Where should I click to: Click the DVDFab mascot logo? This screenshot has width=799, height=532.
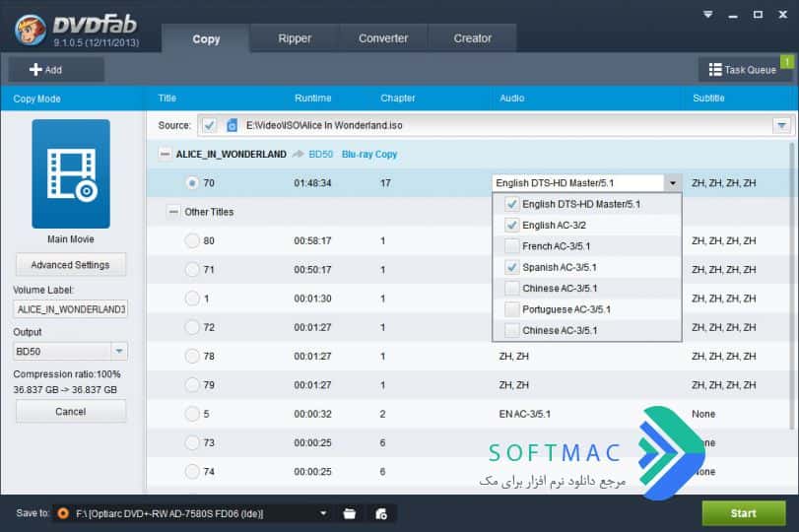coord(30,29)
